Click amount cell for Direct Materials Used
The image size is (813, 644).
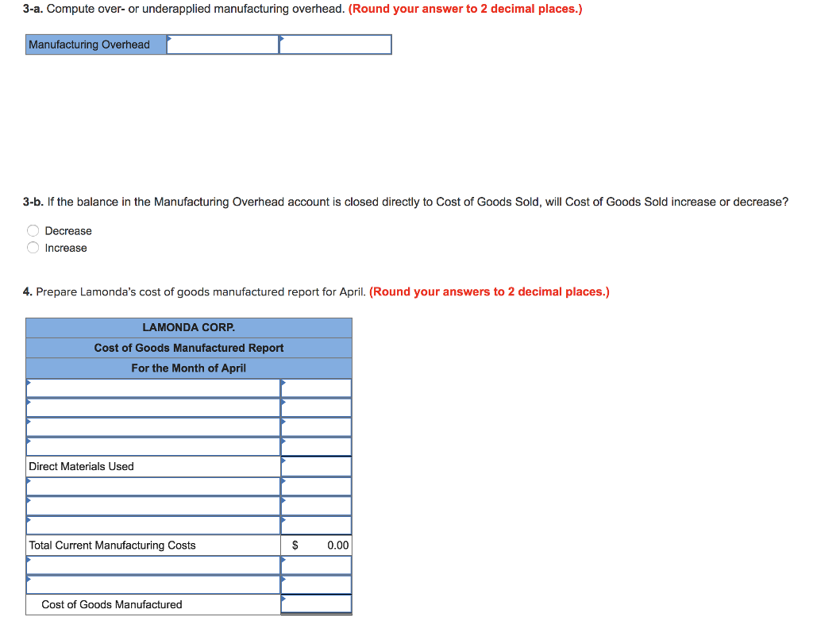pos(316,467)
